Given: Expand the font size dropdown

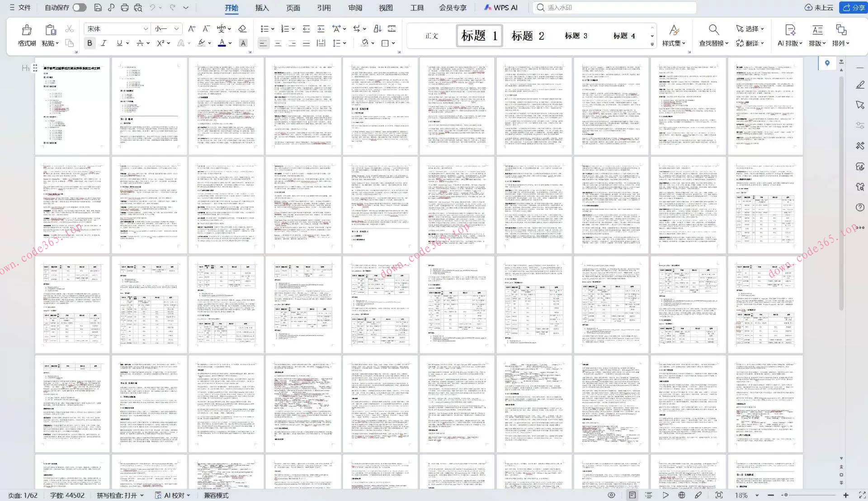Looking at the screenshot, I should (177, 29).
